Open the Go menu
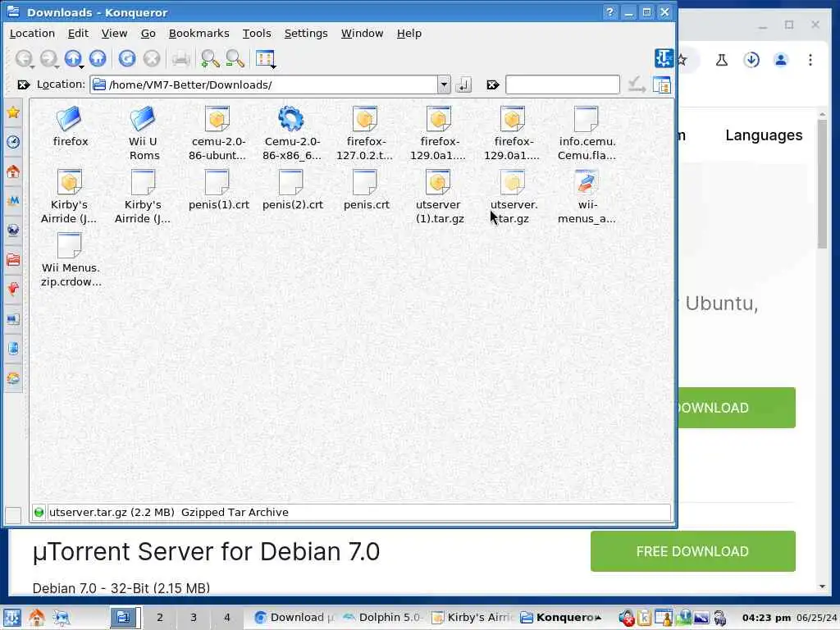 (148, 33)
